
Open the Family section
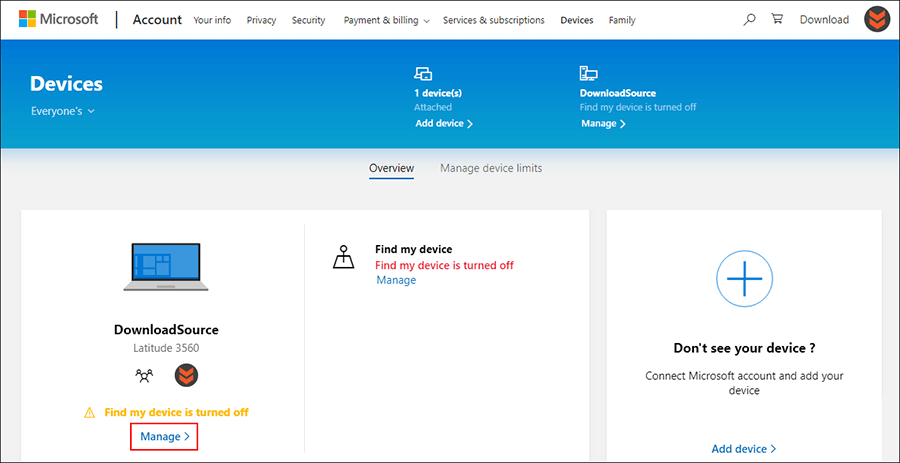tap(622, 20)
